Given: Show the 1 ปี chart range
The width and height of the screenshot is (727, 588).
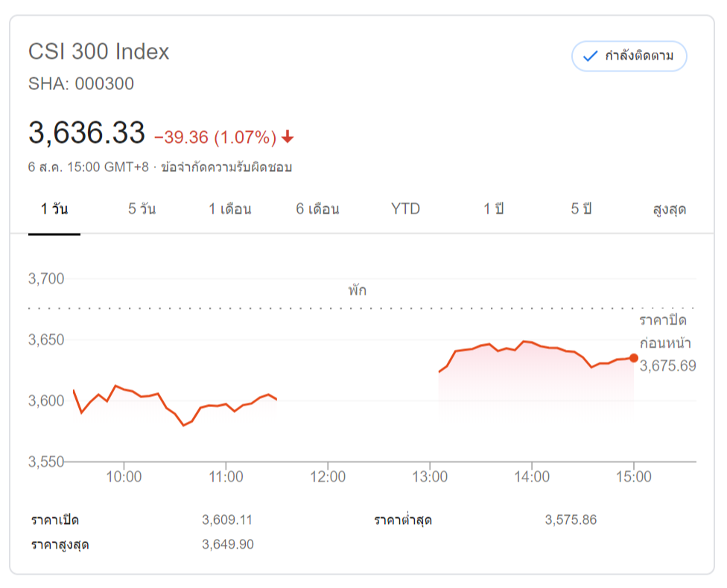Looking at the screenshot, I should pos(493,209).
